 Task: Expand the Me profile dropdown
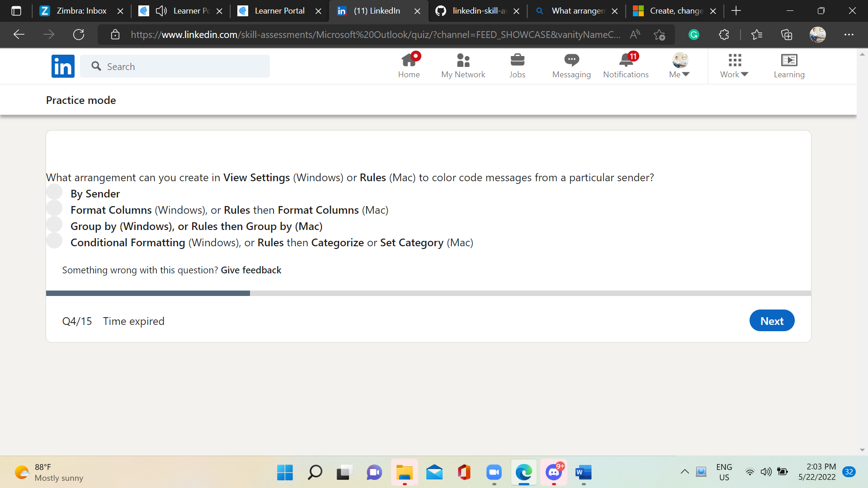(x=679, y=66)
